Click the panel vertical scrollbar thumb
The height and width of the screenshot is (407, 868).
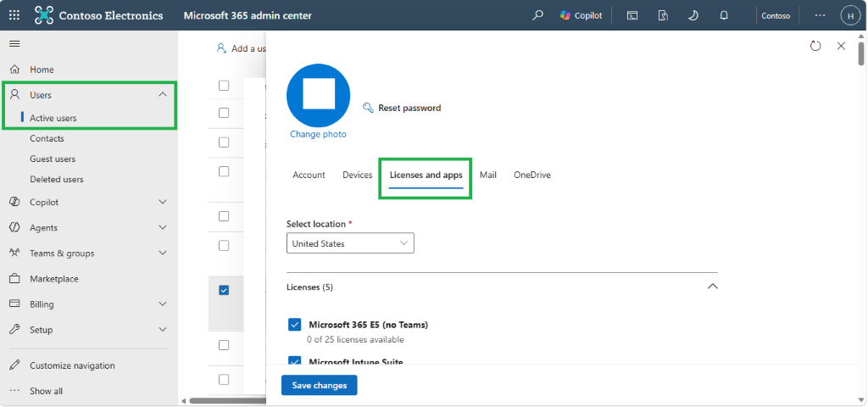[861, 53]
